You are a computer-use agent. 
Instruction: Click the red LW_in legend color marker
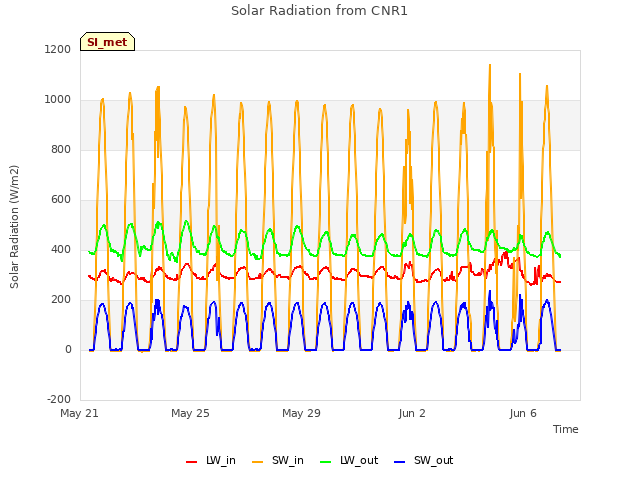(x=191, y=462)
